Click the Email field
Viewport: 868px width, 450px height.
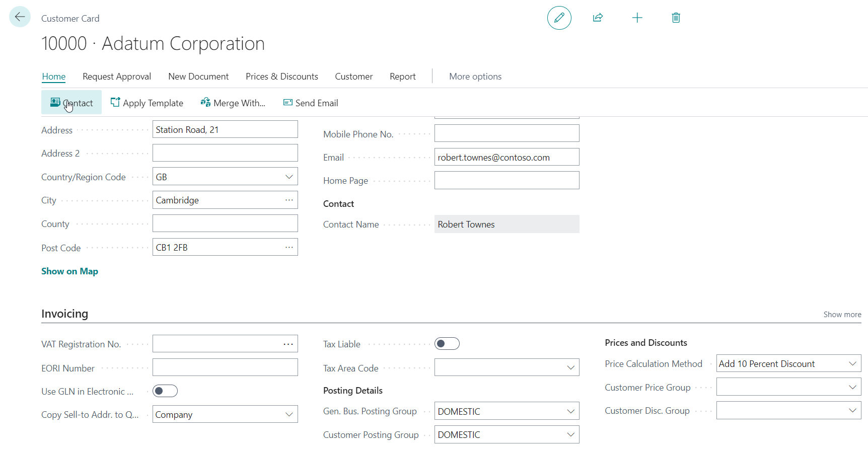[507, 157]
